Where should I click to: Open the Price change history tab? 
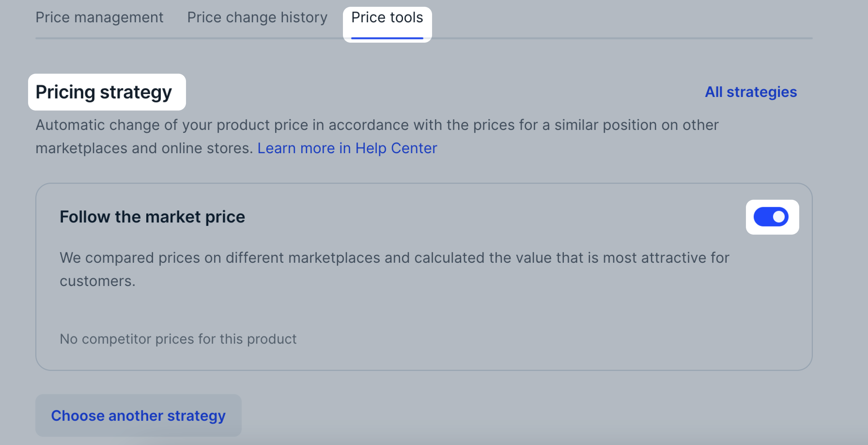tap(257, 17)
